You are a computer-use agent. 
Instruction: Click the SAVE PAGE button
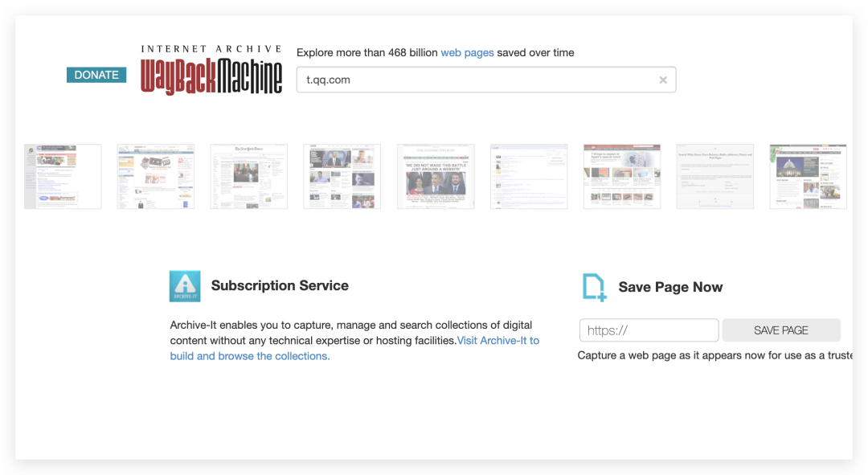(x=781, y=330)
